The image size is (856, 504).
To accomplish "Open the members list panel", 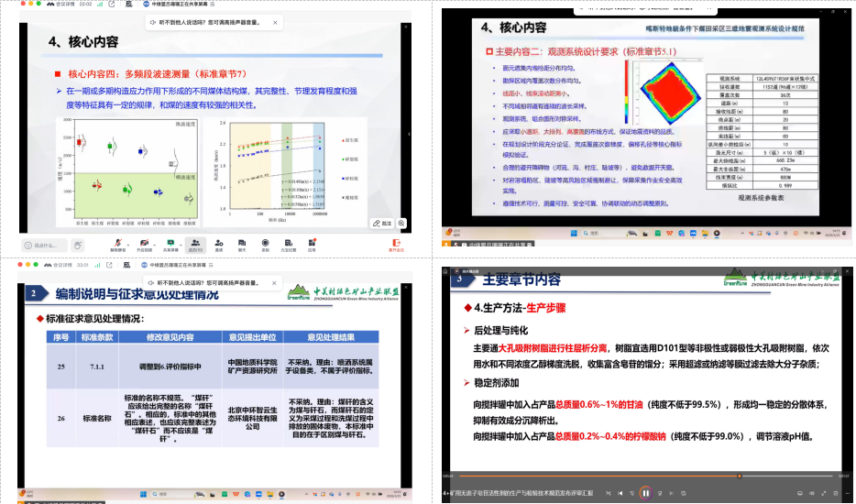I will tap(195, 245).
